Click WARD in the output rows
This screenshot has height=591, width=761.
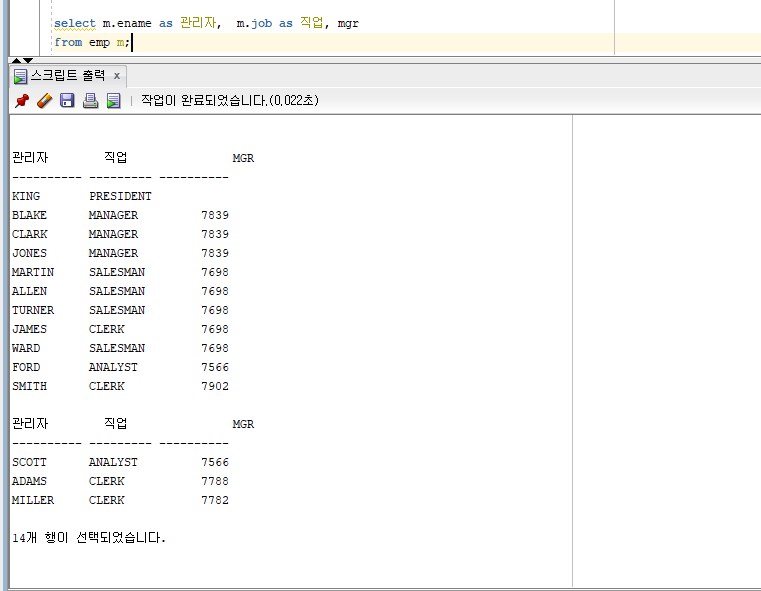26,348
